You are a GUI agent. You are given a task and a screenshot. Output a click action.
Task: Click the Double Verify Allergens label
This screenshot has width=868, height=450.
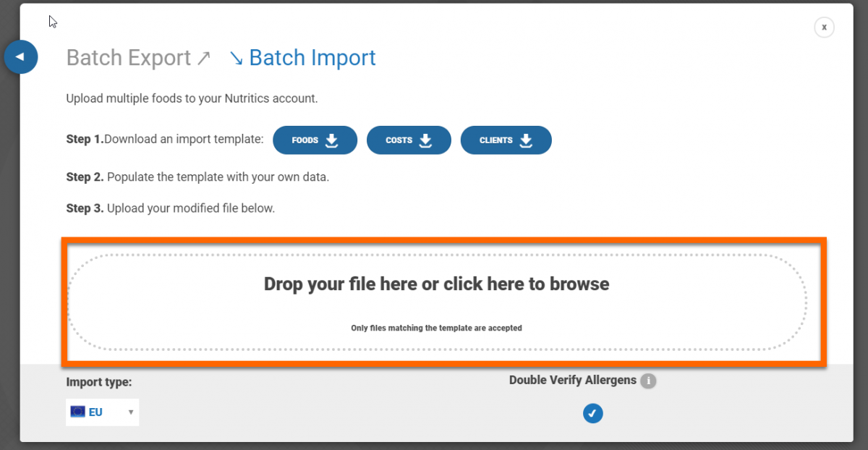(x=572, y=380)
